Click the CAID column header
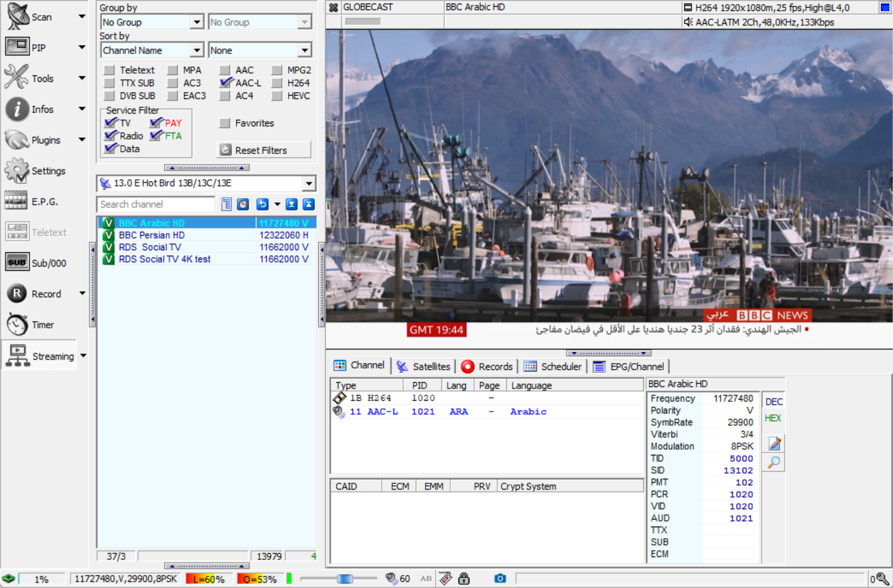The width and height of the screenshot is (893, 588). 355,487
